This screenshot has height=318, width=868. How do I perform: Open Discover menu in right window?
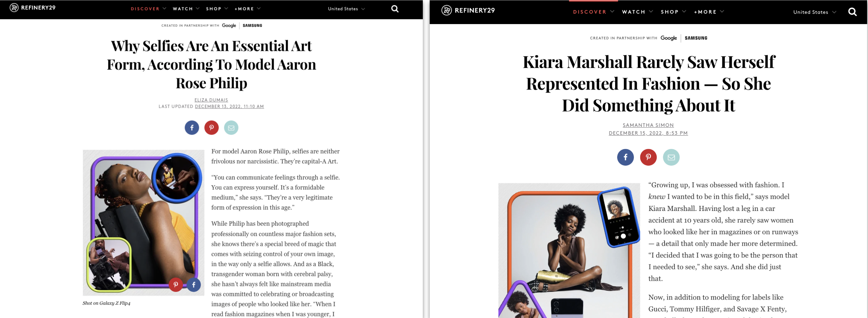click(590, 12)
